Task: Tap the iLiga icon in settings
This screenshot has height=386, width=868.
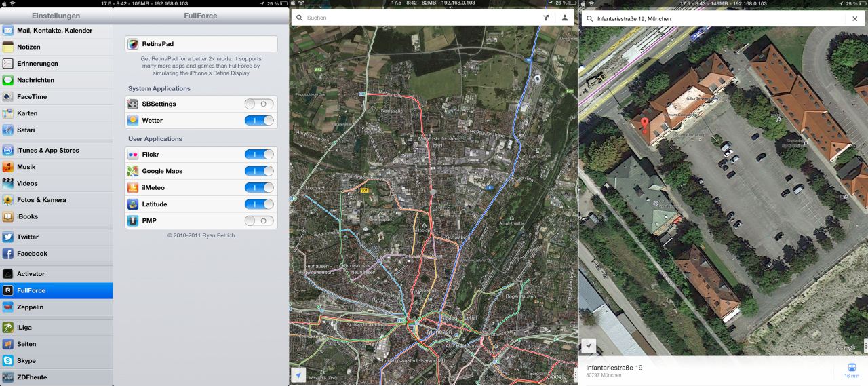Action: (x=7, y=328)
